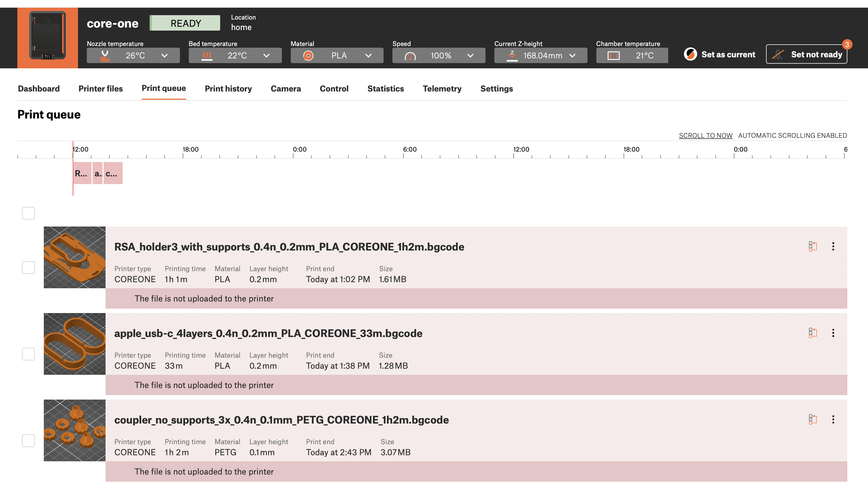Open three-dot menu for RSA_holder3 file
868x485 pixels.
(x=833, y=246)
